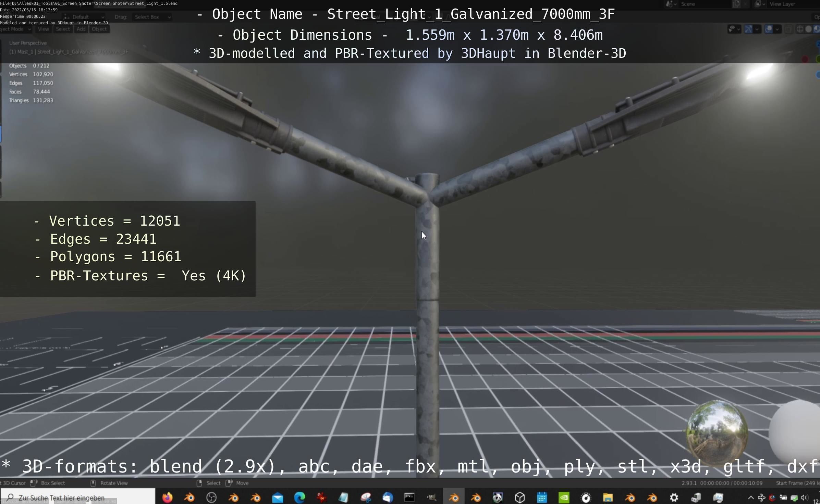Image resolution: width=820 pixels, height=504 pixels.
Task: Click the object type visibility eye icon
Action: point(731,29)
